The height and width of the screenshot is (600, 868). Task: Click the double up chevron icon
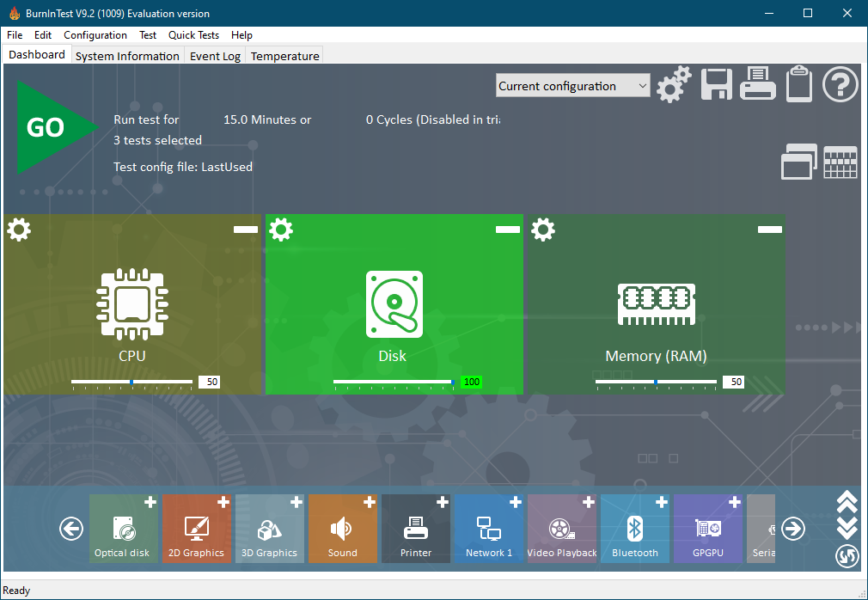point(847,503)
